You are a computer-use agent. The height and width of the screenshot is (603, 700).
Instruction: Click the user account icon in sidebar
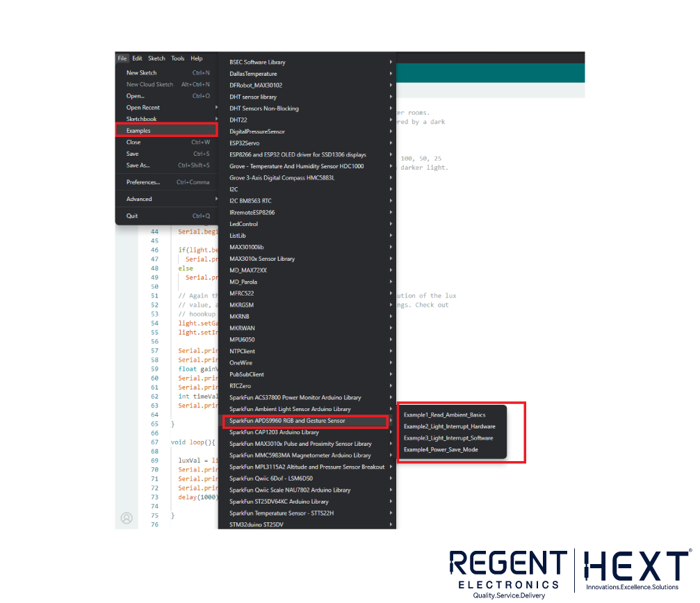tap(127, 517)
